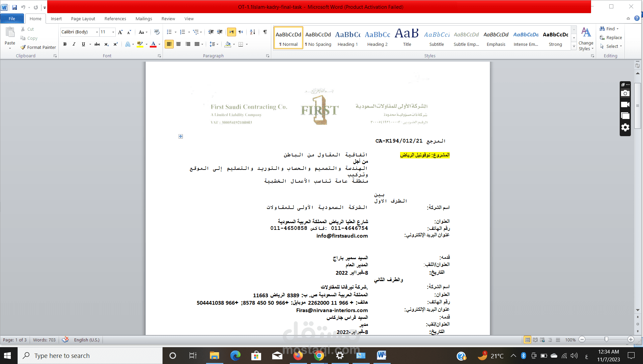
Task: Open the font size dropdown
Action: tap(112, 32)
